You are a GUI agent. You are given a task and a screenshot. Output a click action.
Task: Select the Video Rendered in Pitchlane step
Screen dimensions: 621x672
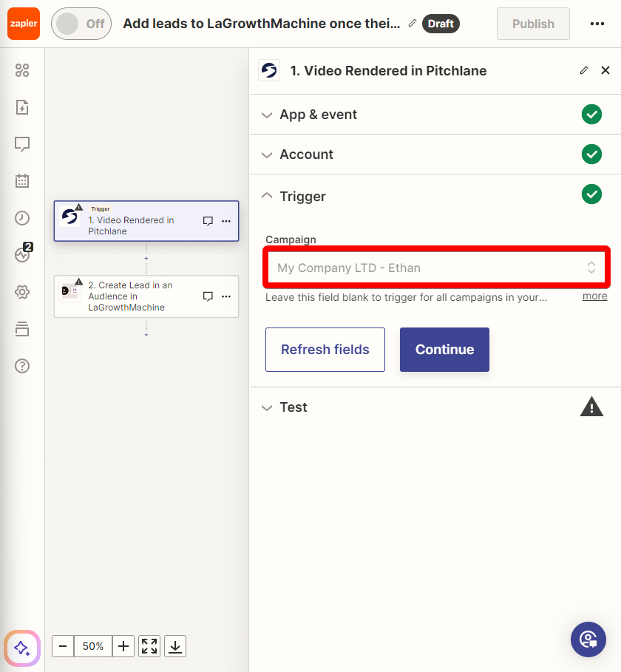(x=146, y=221)
